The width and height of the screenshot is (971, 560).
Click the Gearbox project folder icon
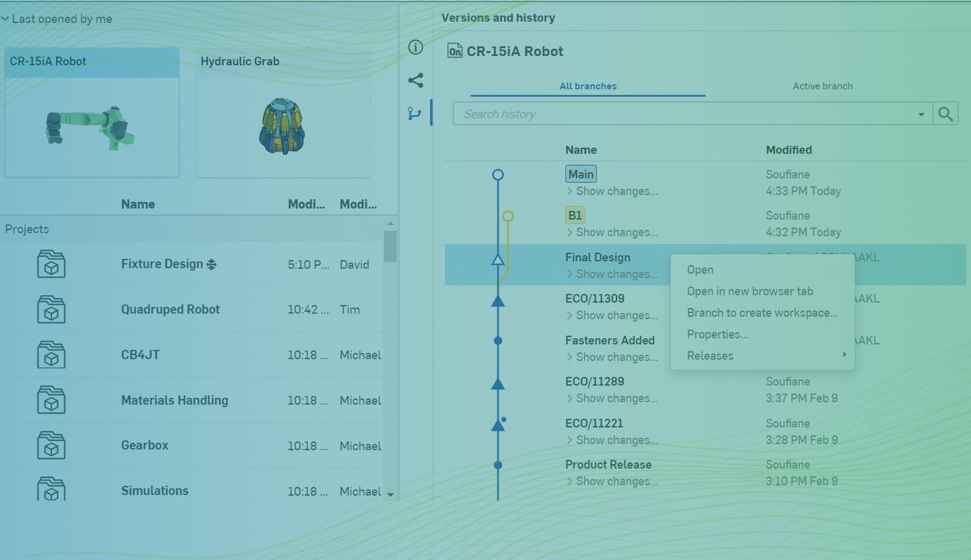(x=51, y=446)
